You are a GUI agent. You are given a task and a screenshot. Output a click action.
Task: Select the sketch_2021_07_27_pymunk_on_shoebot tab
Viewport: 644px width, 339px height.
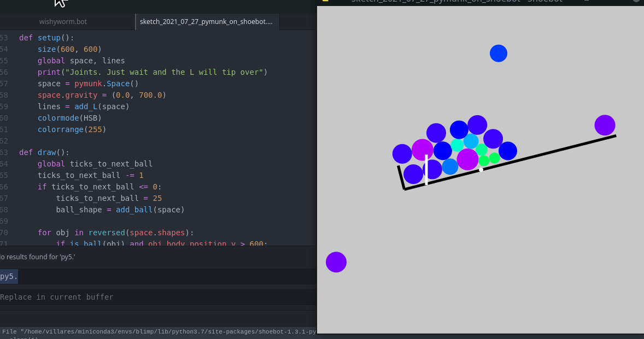pos(207,22)
